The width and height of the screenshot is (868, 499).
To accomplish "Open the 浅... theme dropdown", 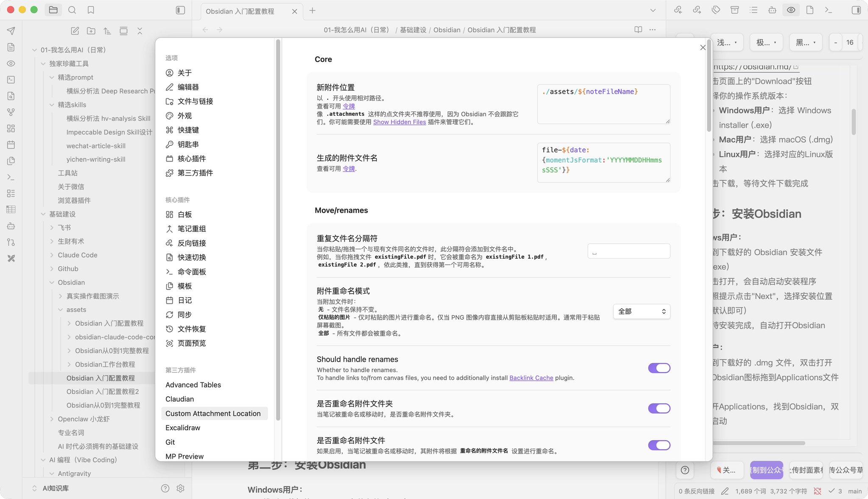I will pyautogui.click(x=727, y=42).
